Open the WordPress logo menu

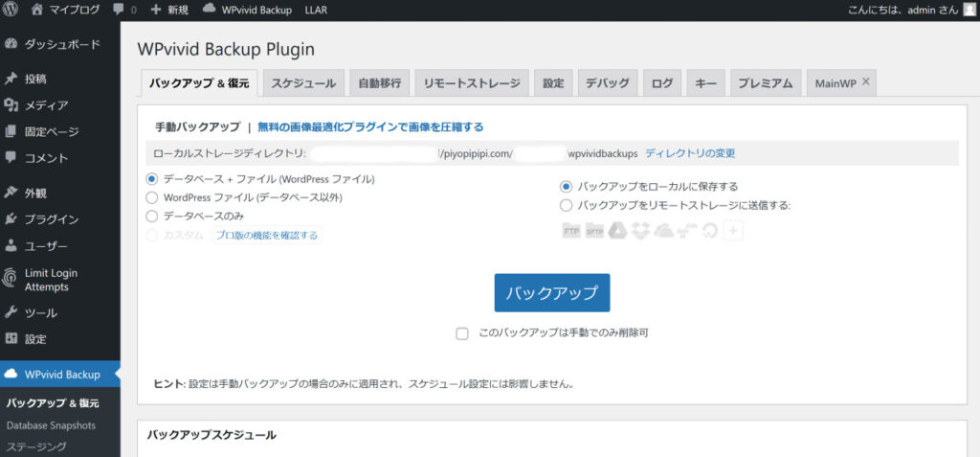point(11,10)
